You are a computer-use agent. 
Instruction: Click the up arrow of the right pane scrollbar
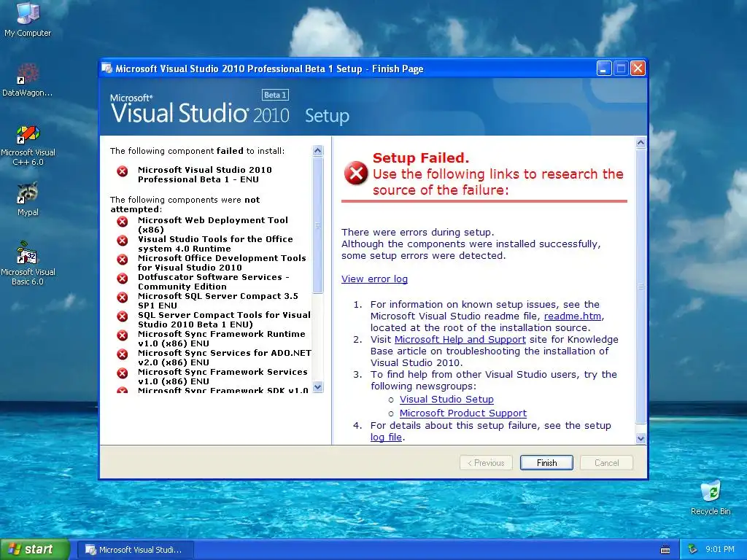pyautogui.click(x=640, y=142)
